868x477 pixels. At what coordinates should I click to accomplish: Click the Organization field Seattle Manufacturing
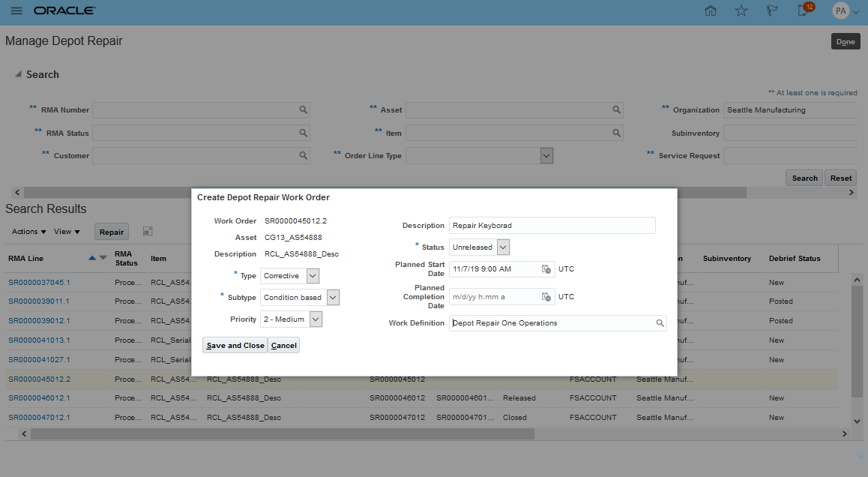pyautogui.click(x=792, y=109)
